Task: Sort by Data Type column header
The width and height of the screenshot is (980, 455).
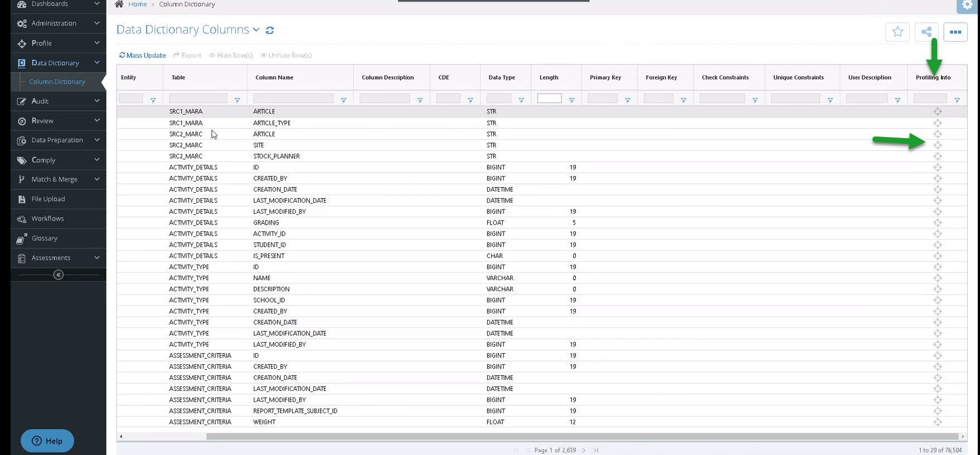Action: point(502,77)
